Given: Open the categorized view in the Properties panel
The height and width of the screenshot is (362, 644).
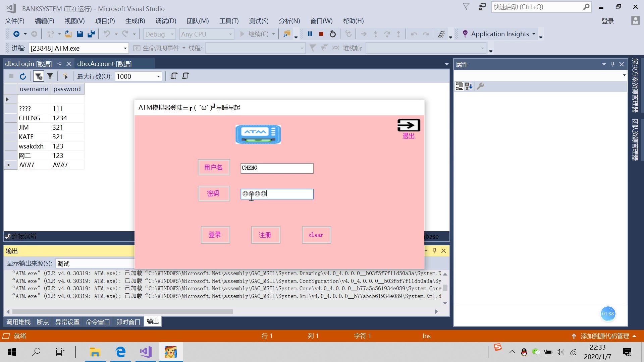Looking at the screenshot, I should [459, 86].
